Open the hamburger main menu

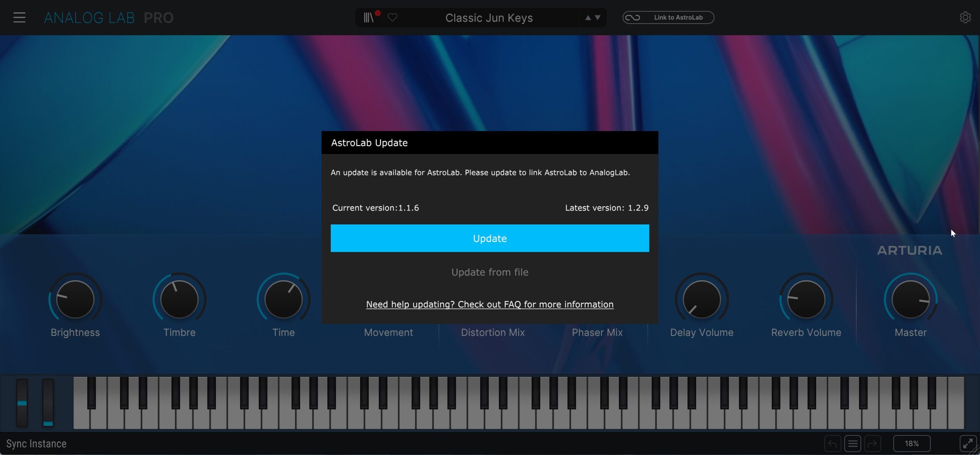(x=19, y=18)
